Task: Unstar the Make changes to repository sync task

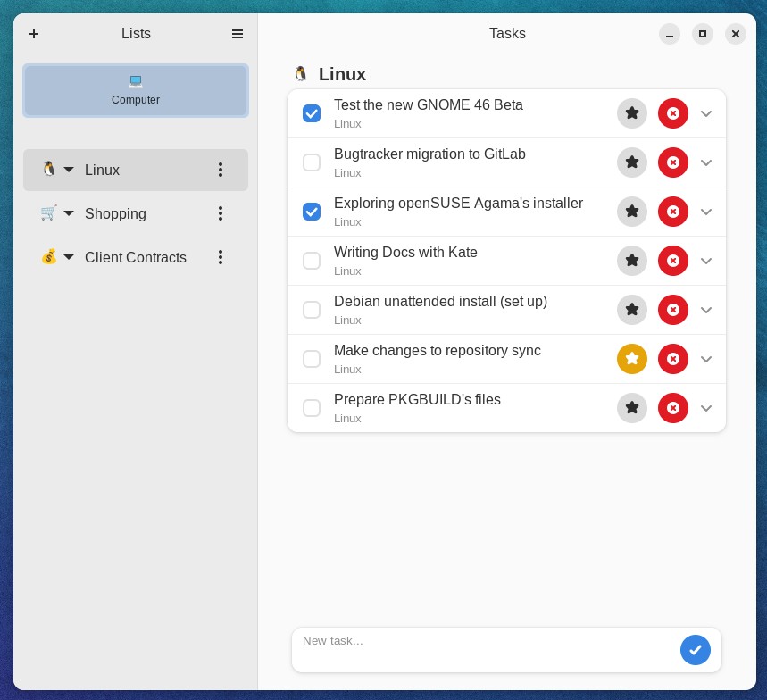Action: click(632, 359)
